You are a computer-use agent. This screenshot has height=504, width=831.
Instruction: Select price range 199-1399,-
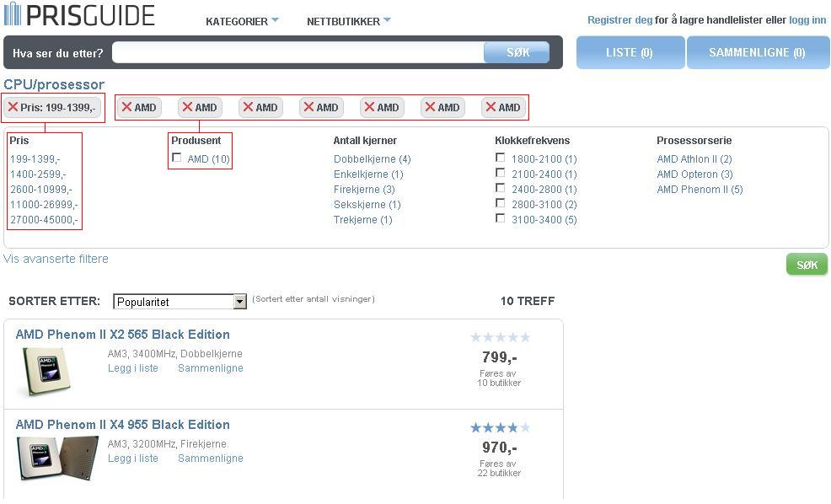click(35, 159)
